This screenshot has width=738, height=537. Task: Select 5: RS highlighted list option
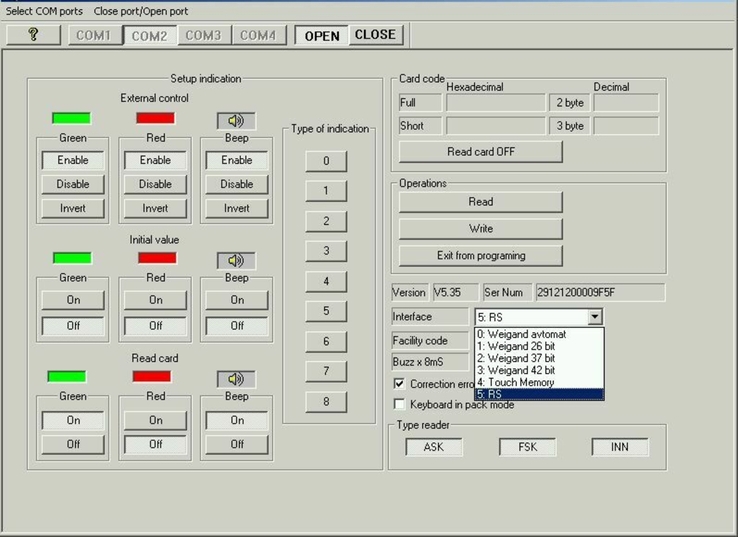click(539, 394)
